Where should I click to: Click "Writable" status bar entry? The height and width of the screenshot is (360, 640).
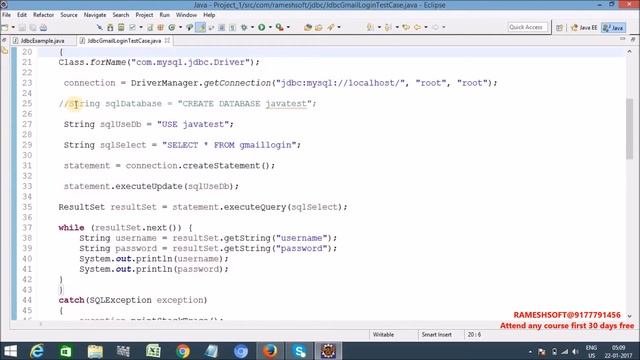coord(383,335)
